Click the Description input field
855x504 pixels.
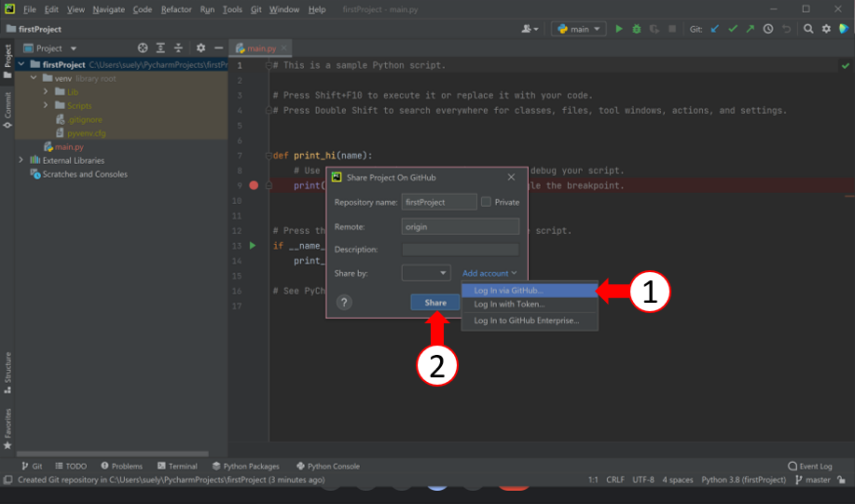pos(461,249)
